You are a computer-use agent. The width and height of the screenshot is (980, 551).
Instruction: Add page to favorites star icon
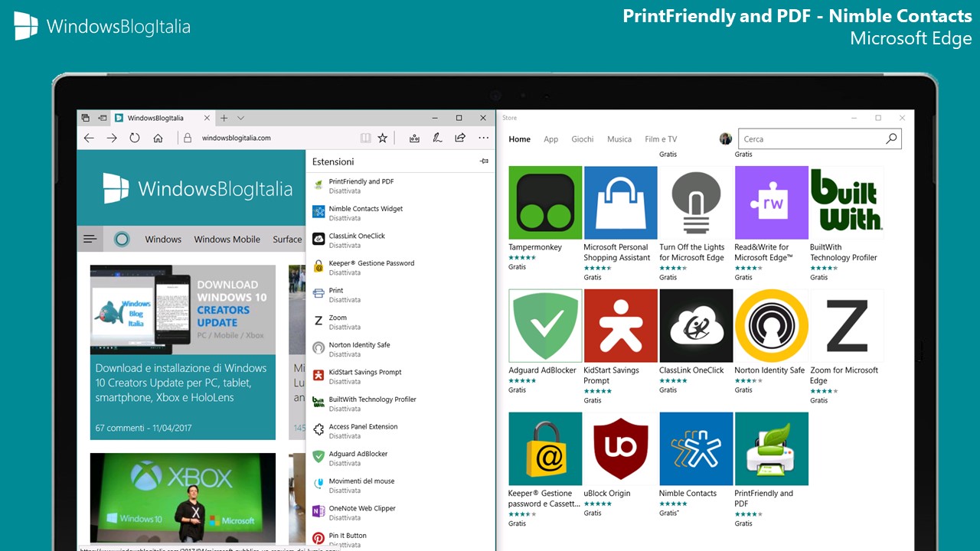(383, 138)
